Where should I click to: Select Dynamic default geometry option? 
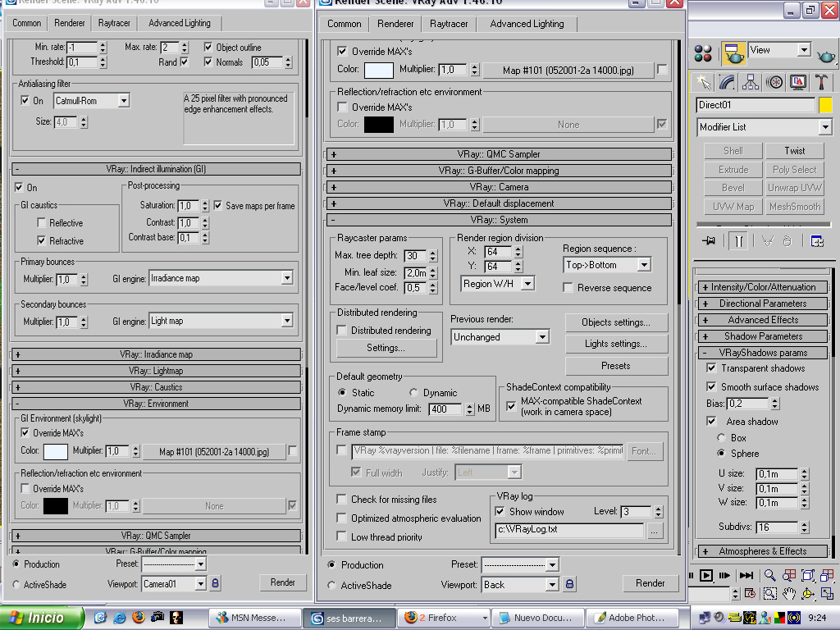coord(413,393)
